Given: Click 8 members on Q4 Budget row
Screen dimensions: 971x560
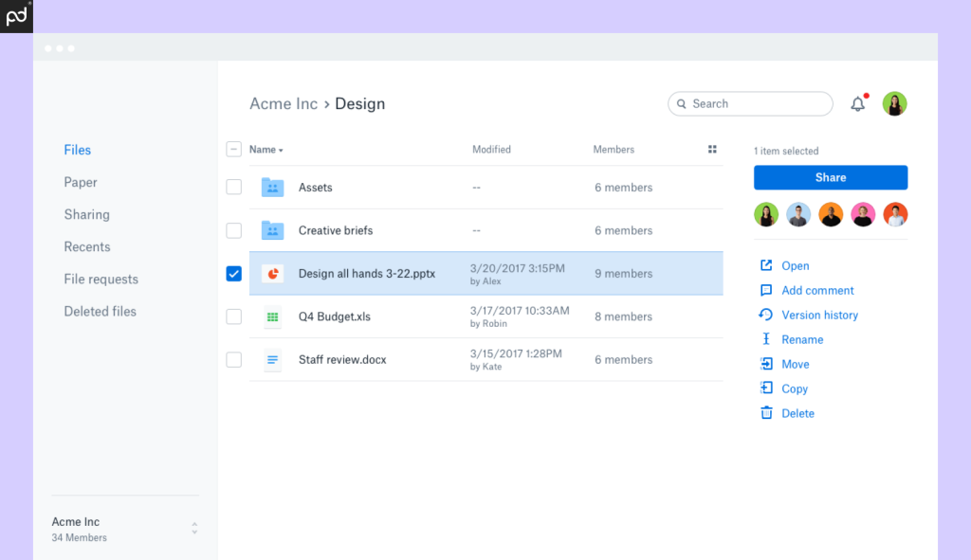Looking at the screenshot, I should (x=624, y=316).
